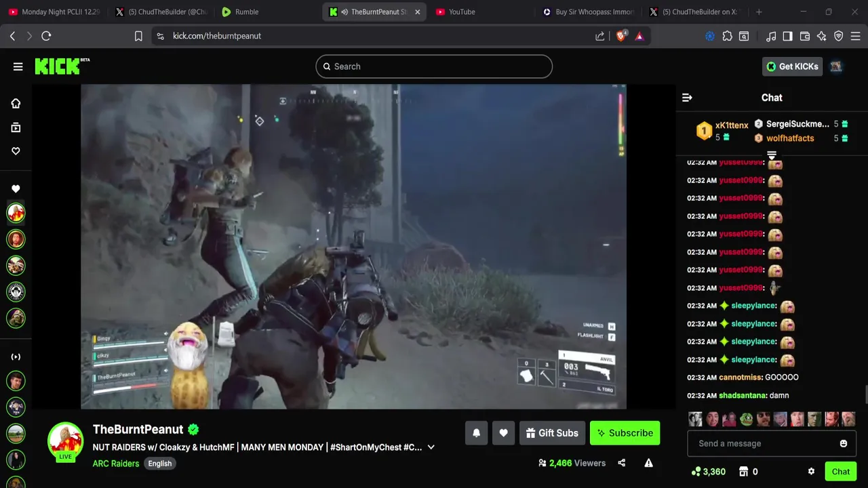Go to Kick home via sidebar house icon
Viewport: 868px width, 488px height.
[x=16, y=104]
